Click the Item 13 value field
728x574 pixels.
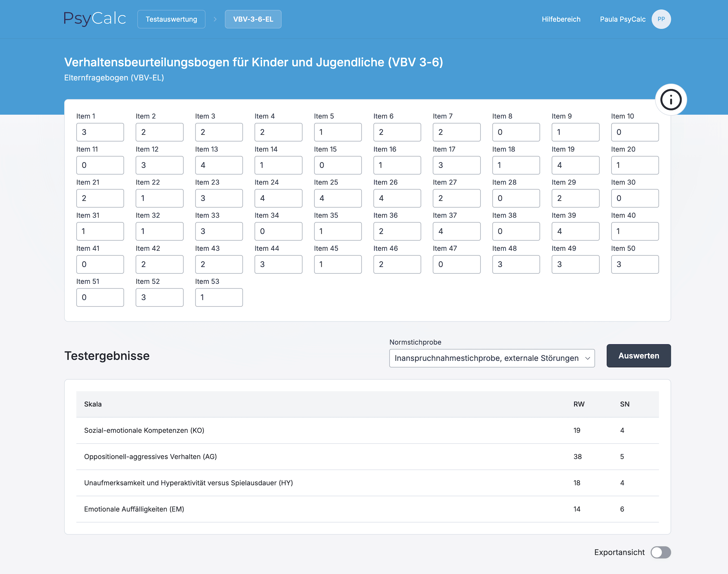point(219,165)
